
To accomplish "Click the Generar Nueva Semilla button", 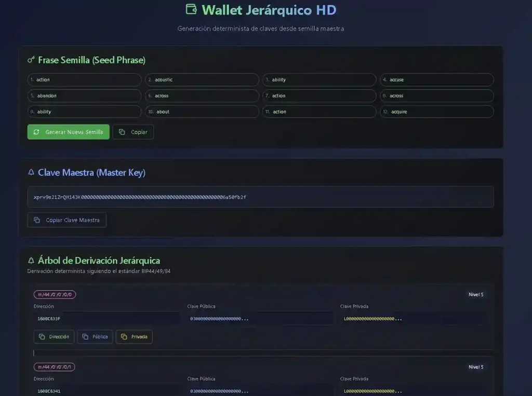I will 68,132.
